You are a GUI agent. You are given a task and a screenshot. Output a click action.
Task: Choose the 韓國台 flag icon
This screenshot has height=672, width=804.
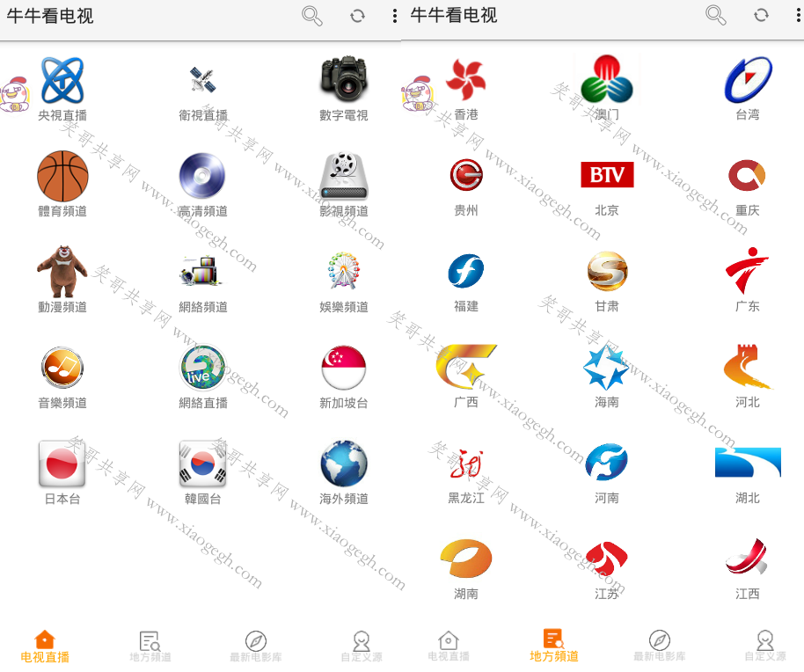click(x=202, y=464)
